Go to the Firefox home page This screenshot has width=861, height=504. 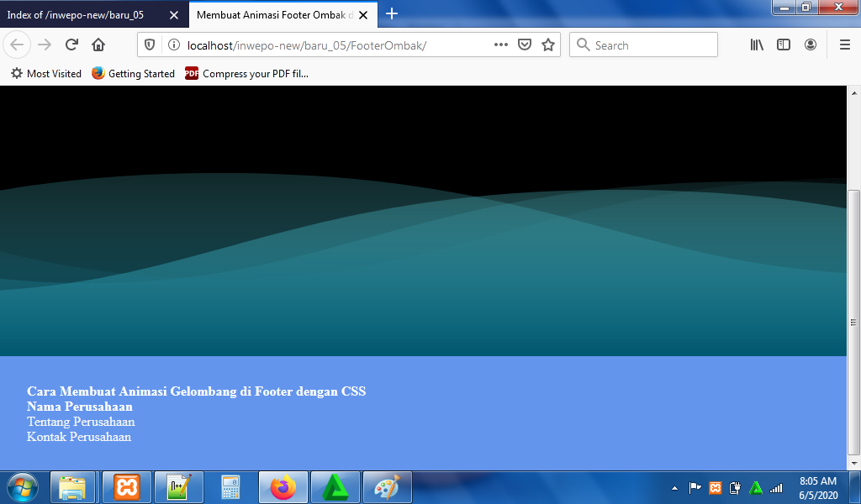pos(98,45)
